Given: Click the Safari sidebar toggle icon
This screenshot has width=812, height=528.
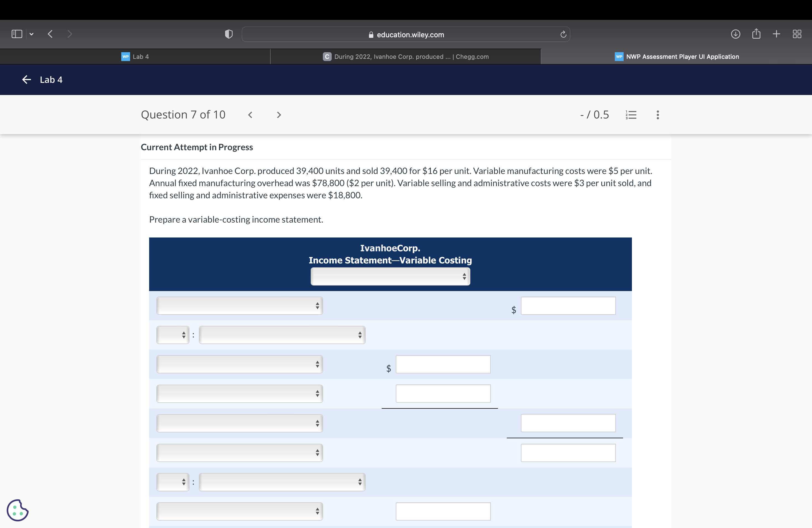Looking at the screenshot, I should [x=17, y=34].
